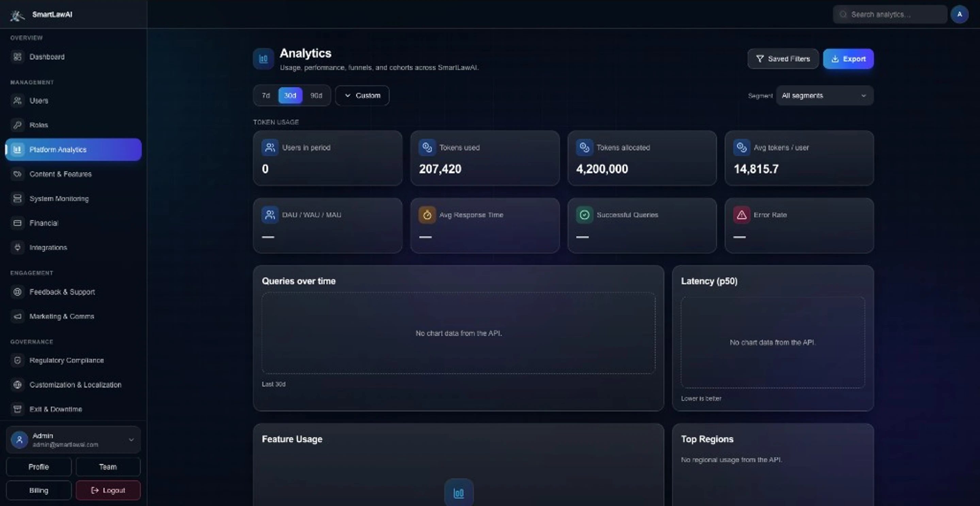Screen dimensions: 980x506
Task: Click the Queries over time chart area
Action: click(458, 333)
